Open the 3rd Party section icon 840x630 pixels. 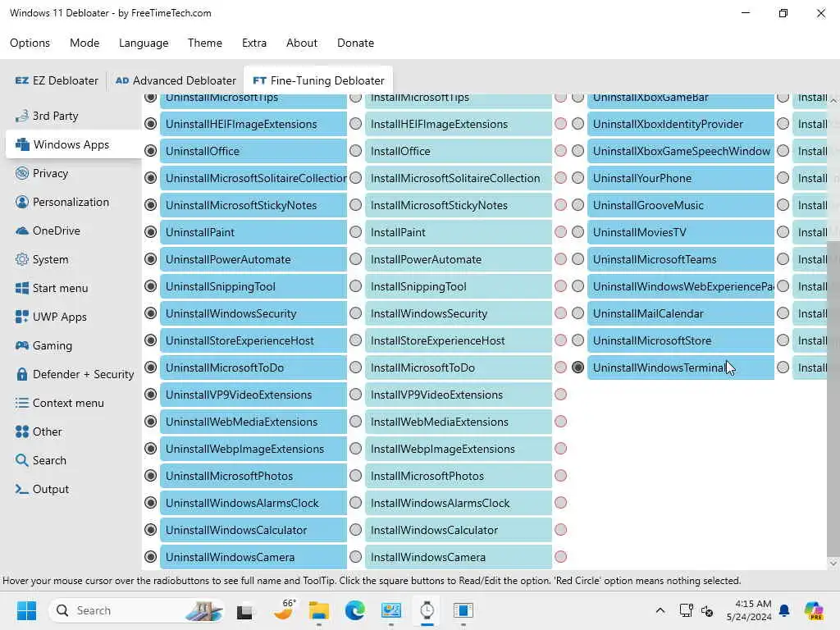pyautogui.click(x=22, y=116)
